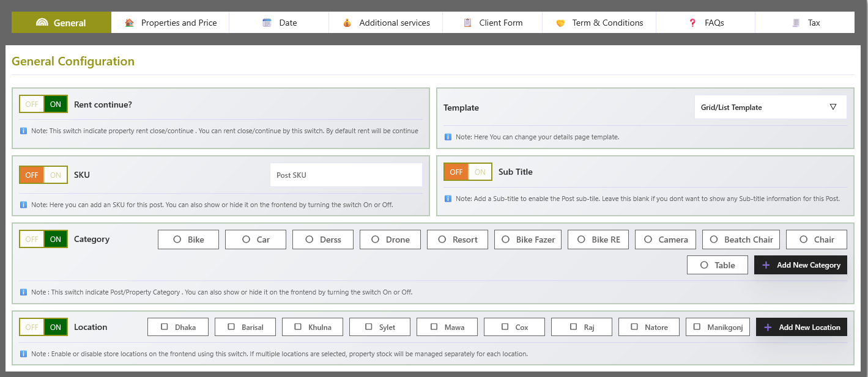868x377 pixels.
Task: Click the receipt icon on Tax tab
Action: coord(796,23)
